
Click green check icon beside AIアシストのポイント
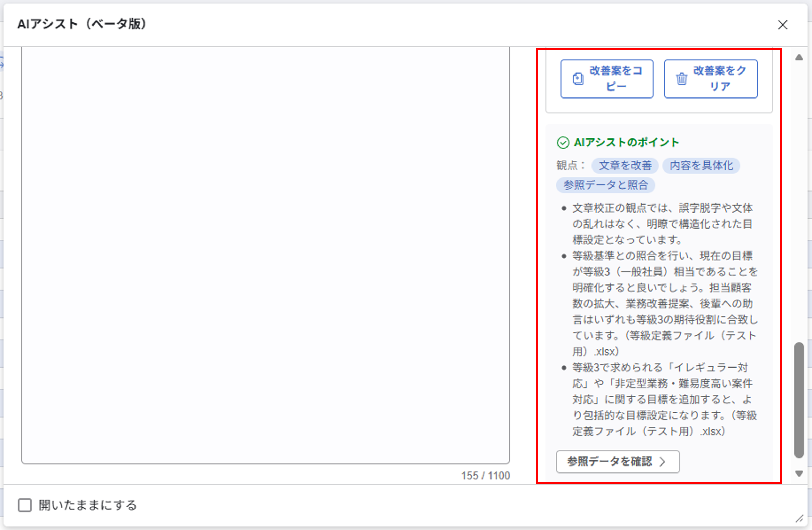tap(563, 143)
